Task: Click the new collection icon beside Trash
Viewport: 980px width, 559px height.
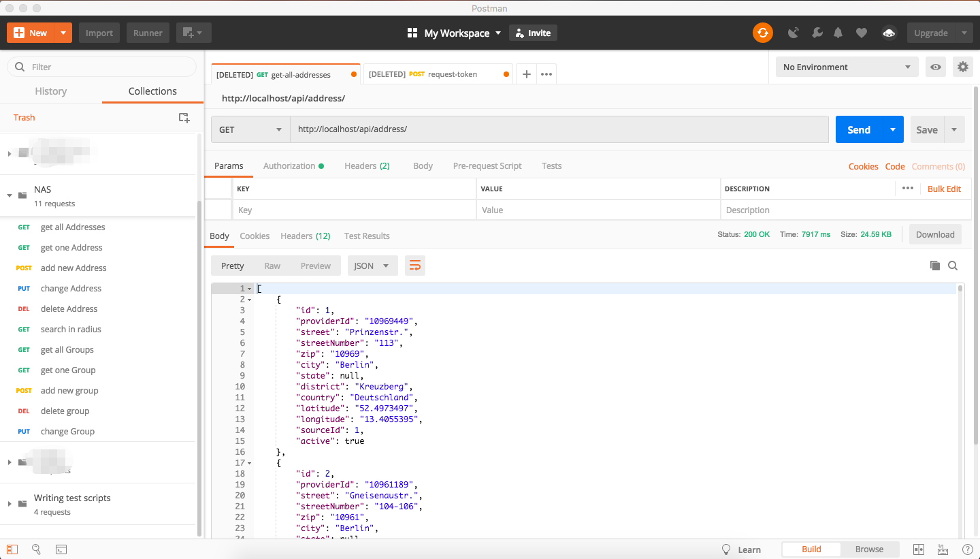Action: (184, 118)
